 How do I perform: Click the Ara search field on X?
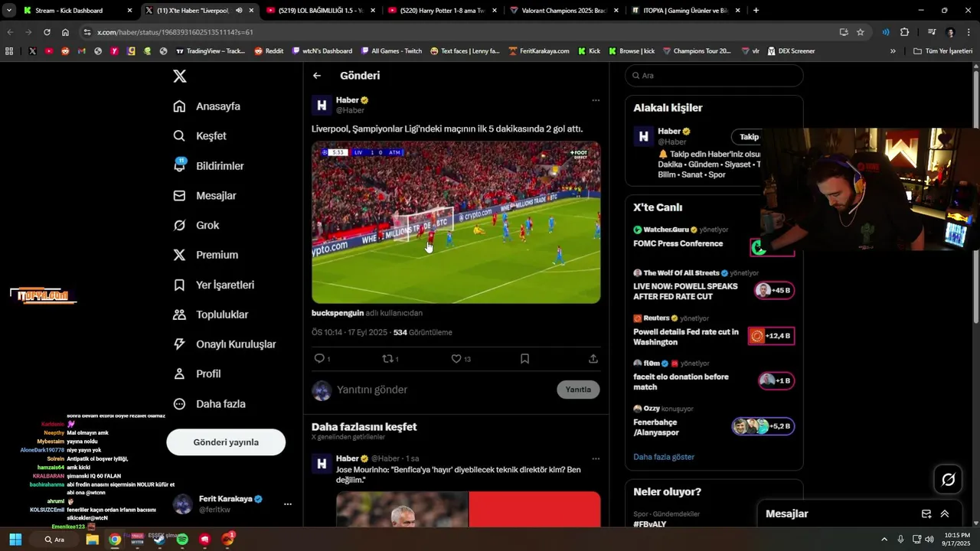pyautogui.click(x=714, y=76)
